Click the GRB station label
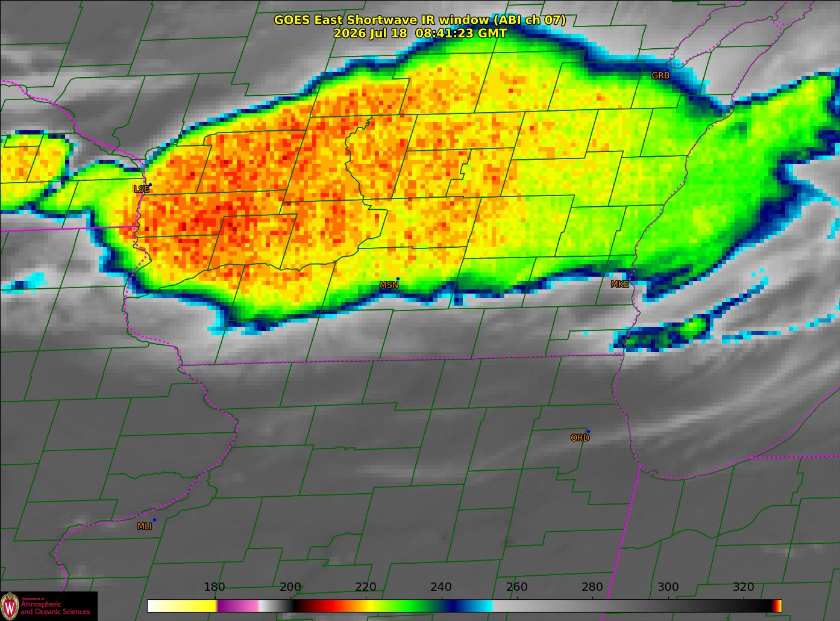This screenshot has width=840, height=621. (660, 75)
